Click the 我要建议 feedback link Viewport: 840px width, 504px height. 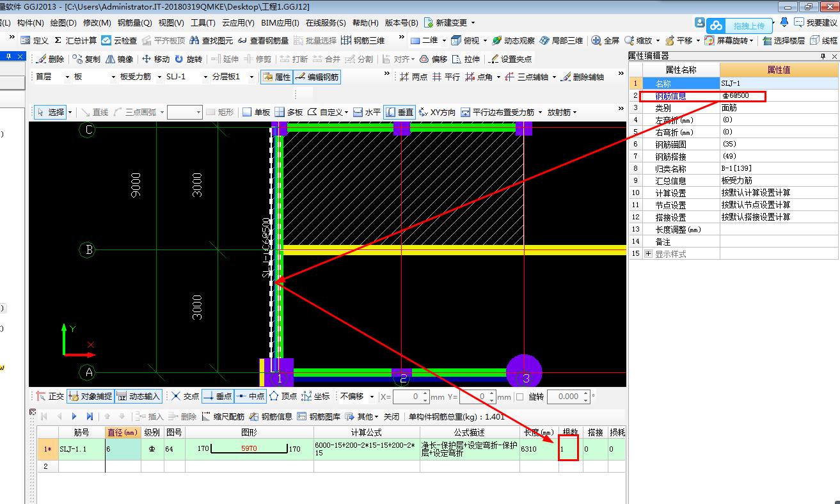[x=816, y=23]
